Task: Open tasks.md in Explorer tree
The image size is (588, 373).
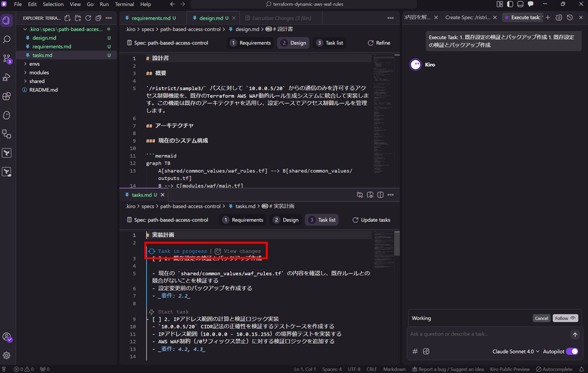Action: pos(43,55)
